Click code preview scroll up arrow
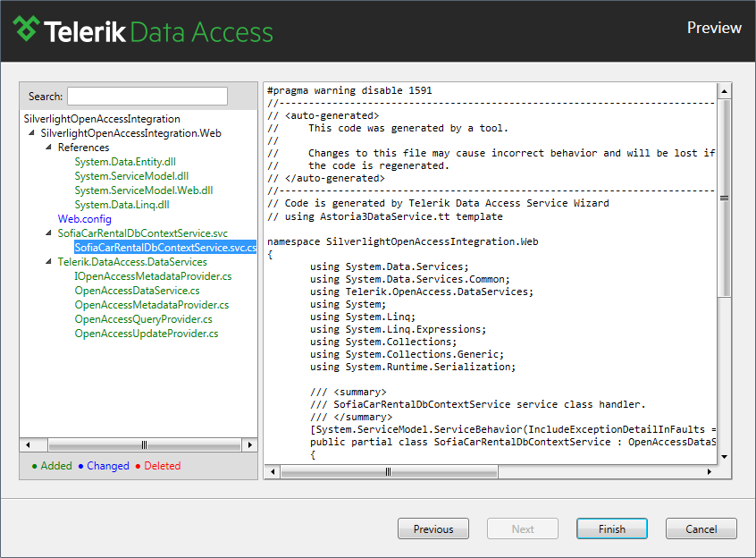 pos(724,90)
